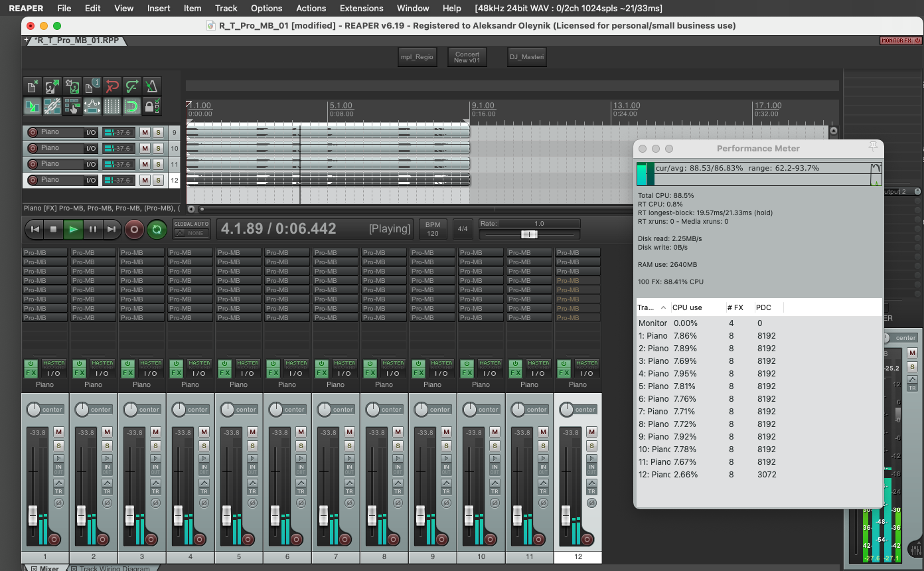Toggle FX bypass on mixer channel 8

[370, 363]
